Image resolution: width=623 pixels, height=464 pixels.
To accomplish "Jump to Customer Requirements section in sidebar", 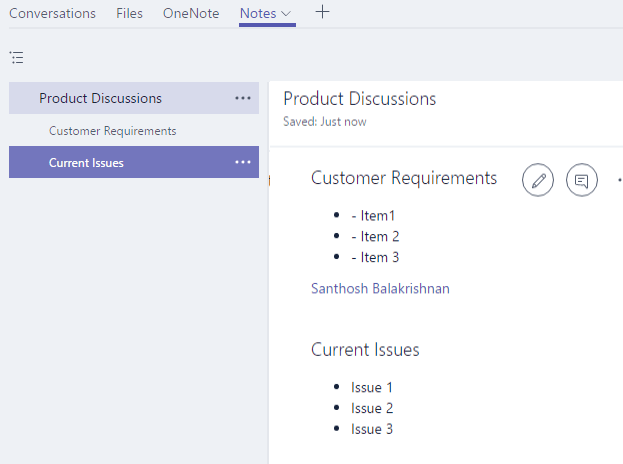I will [112, 131].
